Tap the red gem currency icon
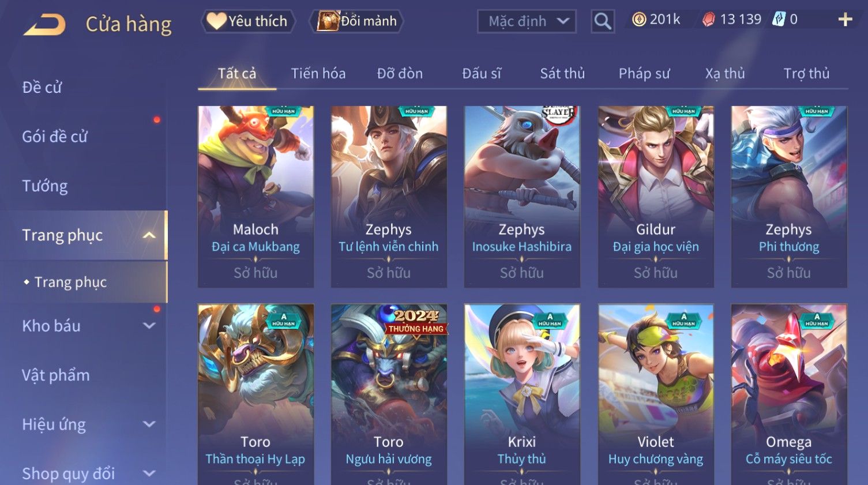The width and height of the screenshot is (868, 485). click(x=709, y=20)
